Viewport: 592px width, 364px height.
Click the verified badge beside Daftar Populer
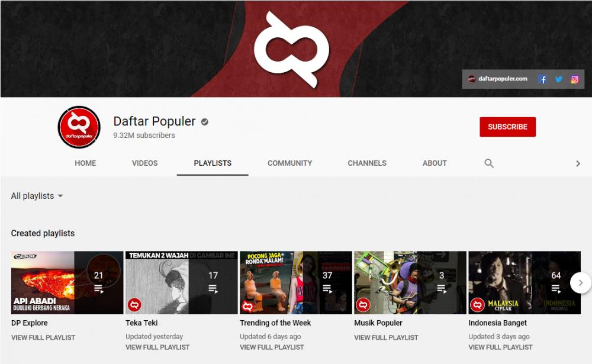[205, 122]
